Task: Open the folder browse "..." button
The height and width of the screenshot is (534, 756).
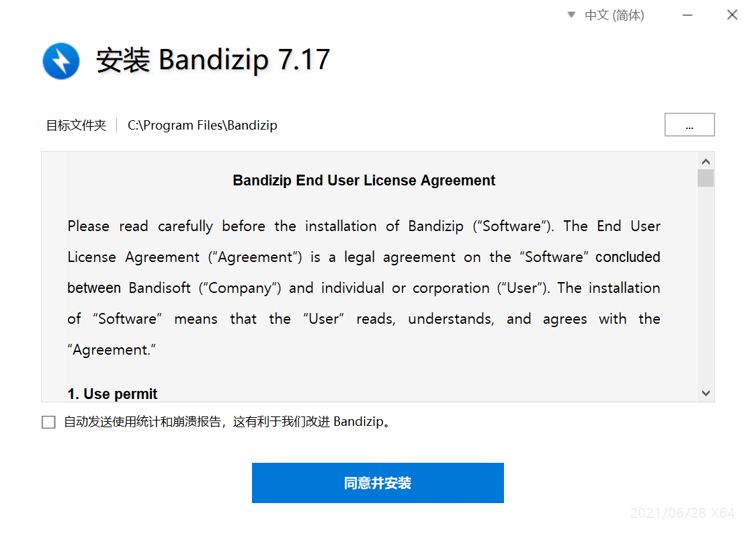Action: [x=689, y=125]
